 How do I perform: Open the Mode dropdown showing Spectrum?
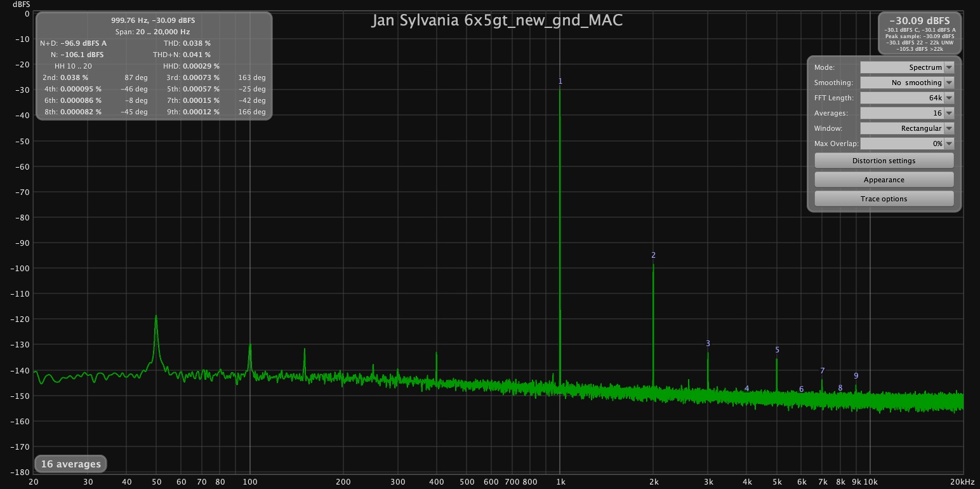(907, 67)
